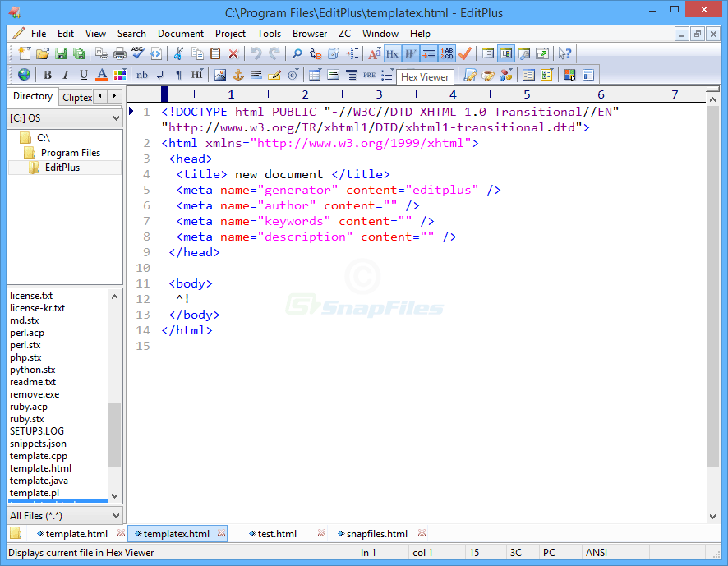Select the Directory sidebar tab
Image resolution: width=728 pixels, height=566 pixels.
click(x=33, y=96)
